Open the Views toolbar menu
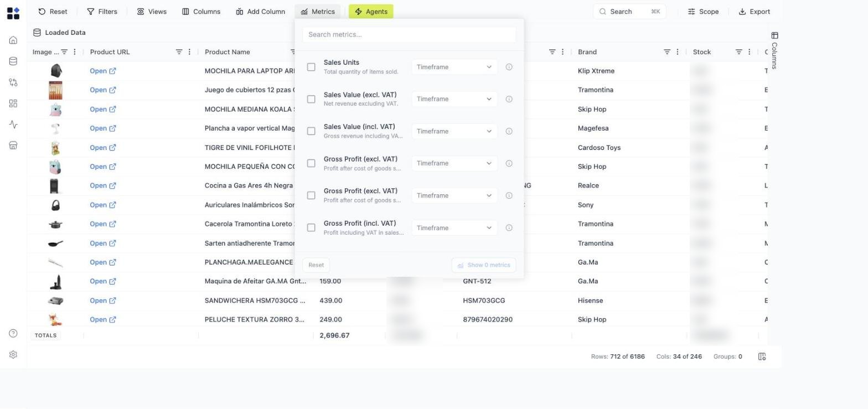Image resolution: width=868 pixels, height=409 pixels. tap(152, 12)
